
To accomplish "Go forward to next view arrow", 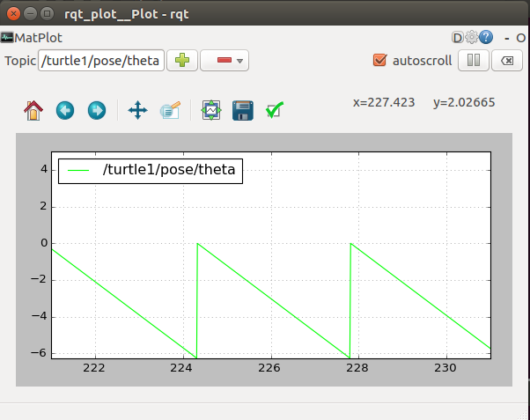I will (x=97, y=111).
